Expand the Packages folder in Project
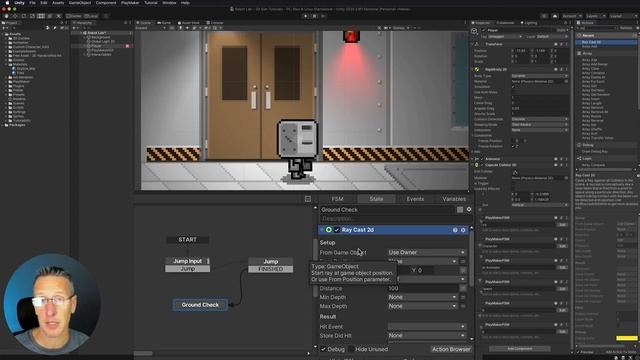 coord(3,125)
